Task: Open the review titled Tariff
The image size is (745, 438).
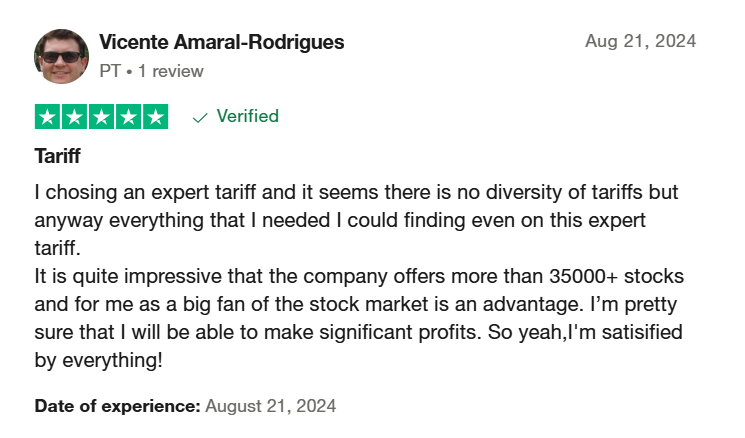Action: (57, 156)
